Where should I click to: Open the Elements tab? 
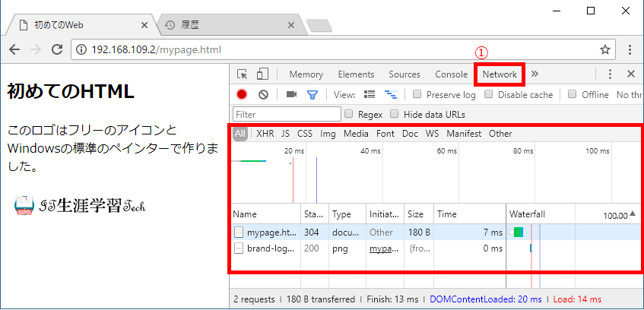click(x=356, y=74)
